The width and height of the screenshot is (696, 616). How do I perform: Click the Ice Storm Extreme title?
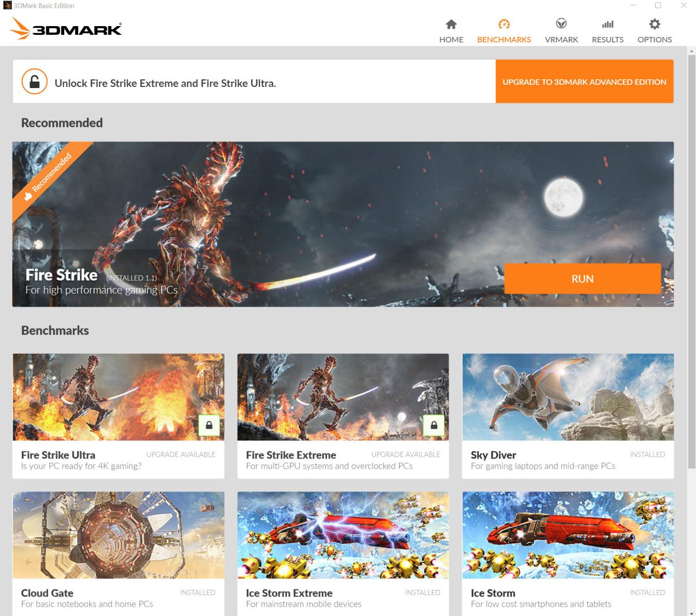pyautogui.click(x=289, y=593)
